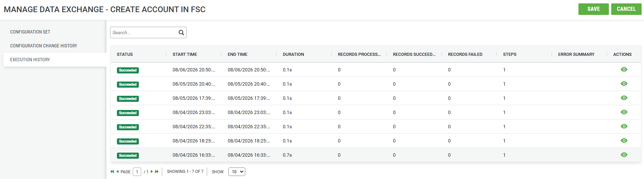Select start time 08/04/2026 18:25 cell

[194, 141]
